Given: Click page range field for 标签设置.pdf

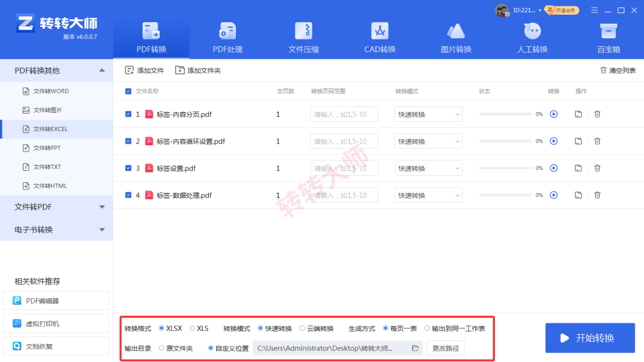Looking at the screenshot, I should (x=344, y=168).
